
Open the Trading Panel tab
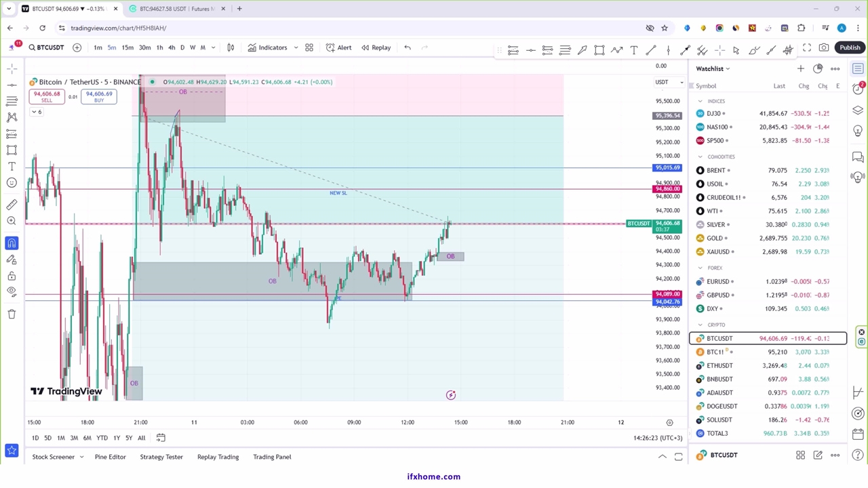[x=272, y=457]
